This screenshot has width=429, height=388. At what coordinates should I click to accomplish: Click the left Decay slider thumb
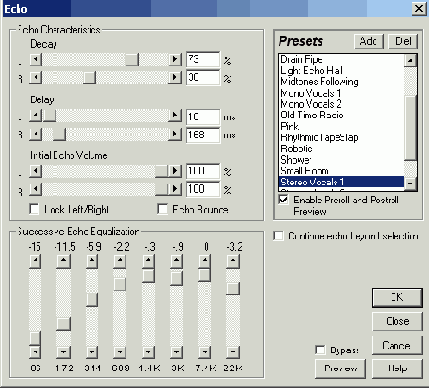point(132,60)
